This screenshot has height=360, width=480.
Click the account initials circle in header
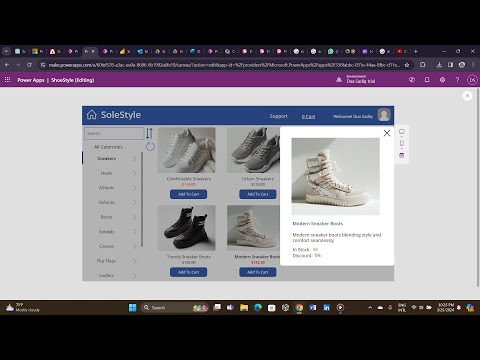click(x=472, y=80)
